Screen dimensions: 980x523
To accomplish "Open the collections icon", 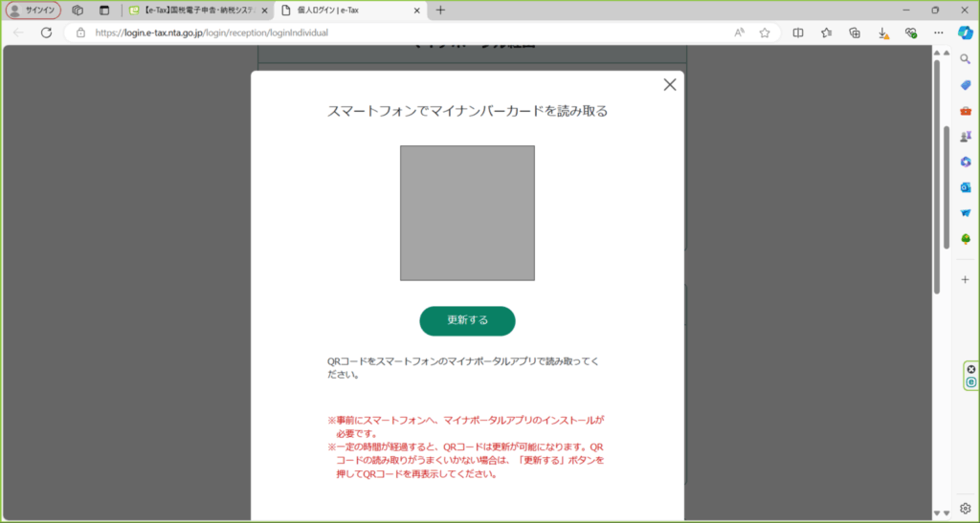I will pyautogui.click(x=855, y=33).
